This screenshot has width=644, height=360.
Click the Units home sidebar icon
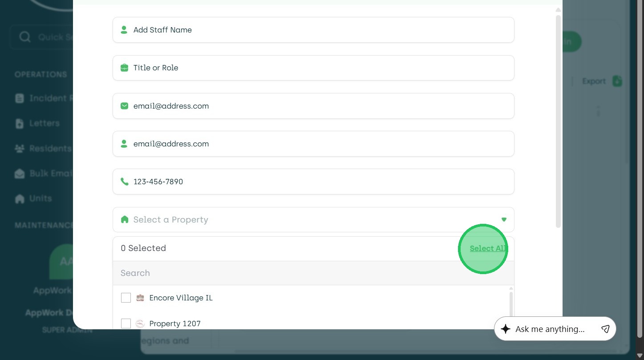pos(20,198)
